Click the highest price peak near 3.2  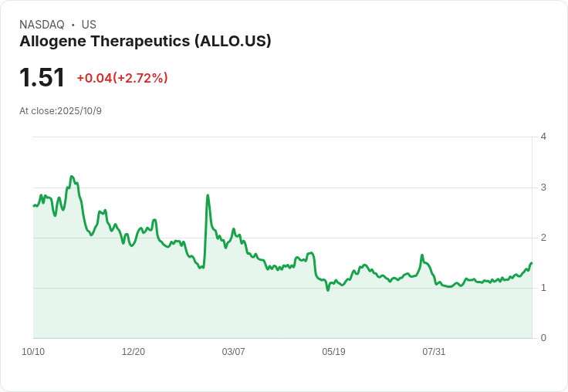point(71,177)
